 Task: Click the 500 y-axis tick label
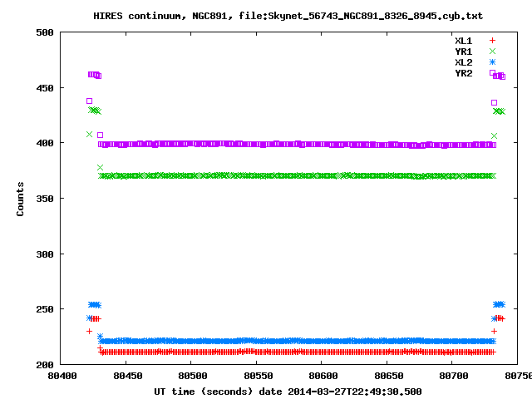pyautogui.click(x=45, y=32)
